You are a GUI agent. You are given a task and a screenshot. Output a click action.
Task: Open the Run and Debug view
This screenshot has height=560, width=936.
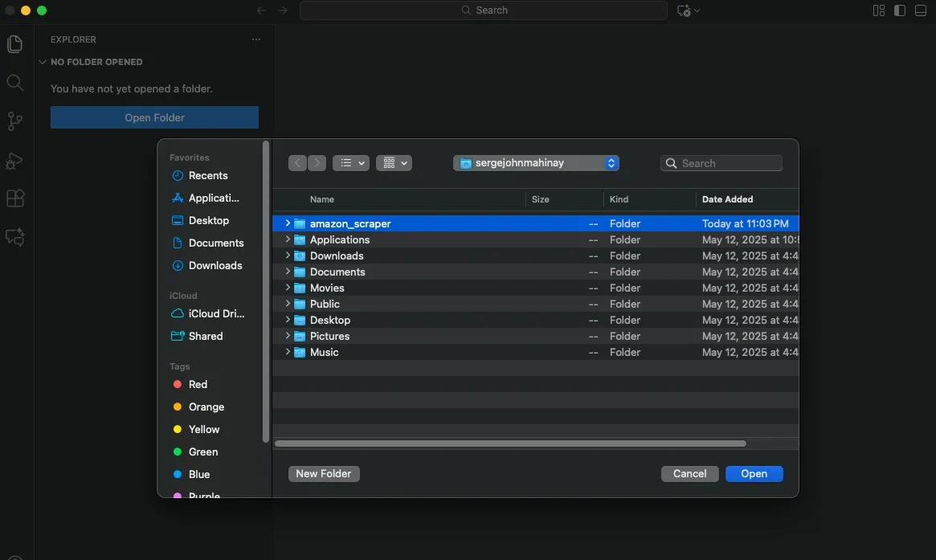click(x=14, y=160)
